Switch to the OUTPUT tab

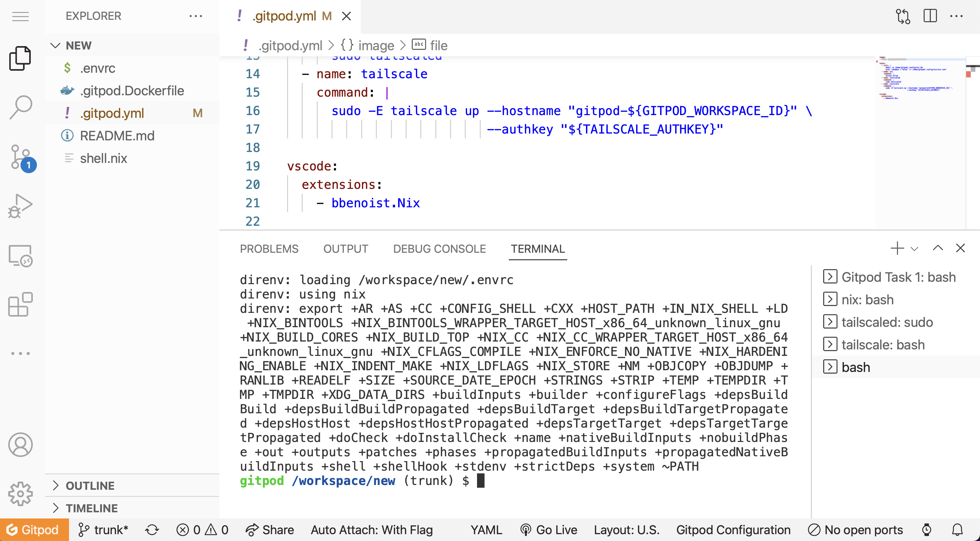[345, 249]
